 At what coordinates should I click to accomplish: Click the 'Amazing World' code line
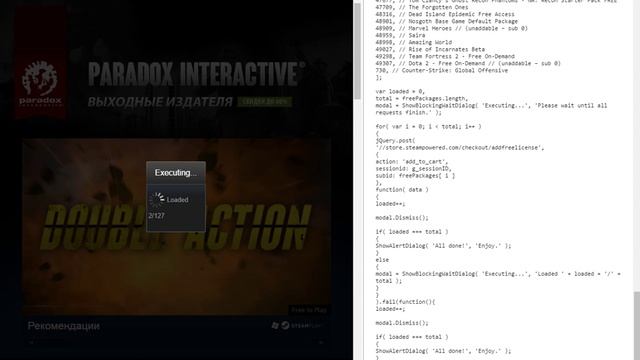(x=413, y=42)
